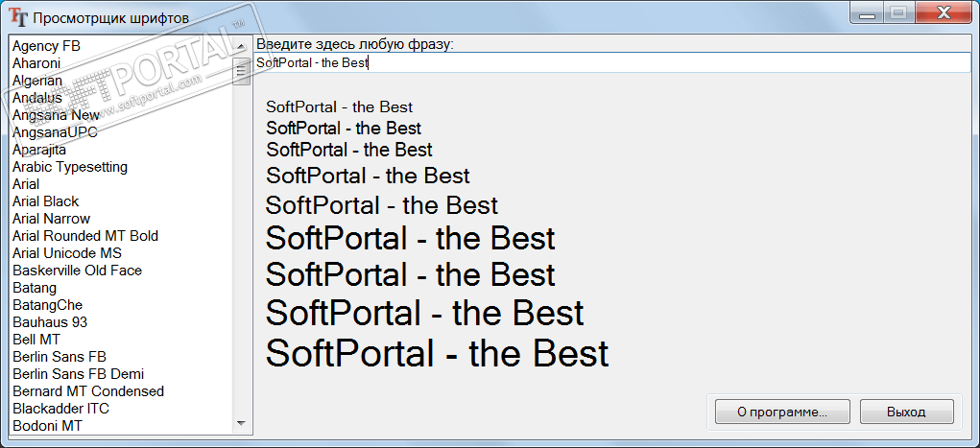Select Algerian font in list
The height and width of the screenshot is (448, 980).
(x=37, y=81)
